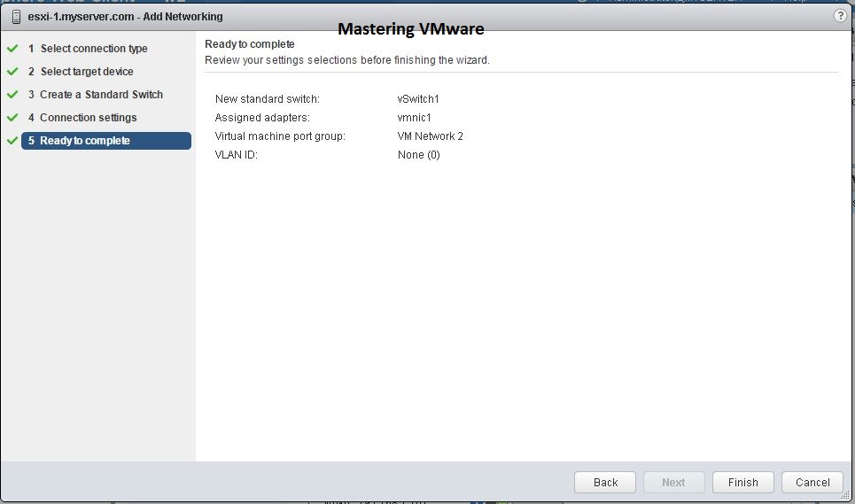Viewport: 855px width, 504px height.
Task: Click the VM Network 2 value
Action: 431,136
